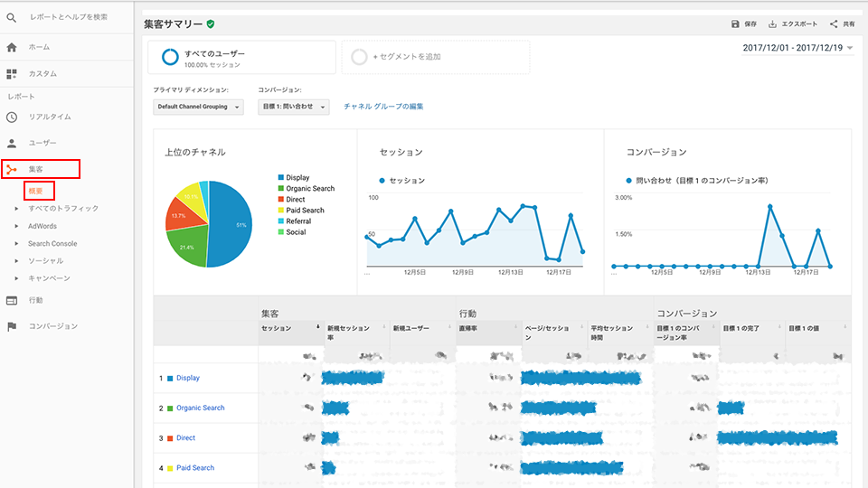Select the 集客 sidebar section

tap(41, 169)
